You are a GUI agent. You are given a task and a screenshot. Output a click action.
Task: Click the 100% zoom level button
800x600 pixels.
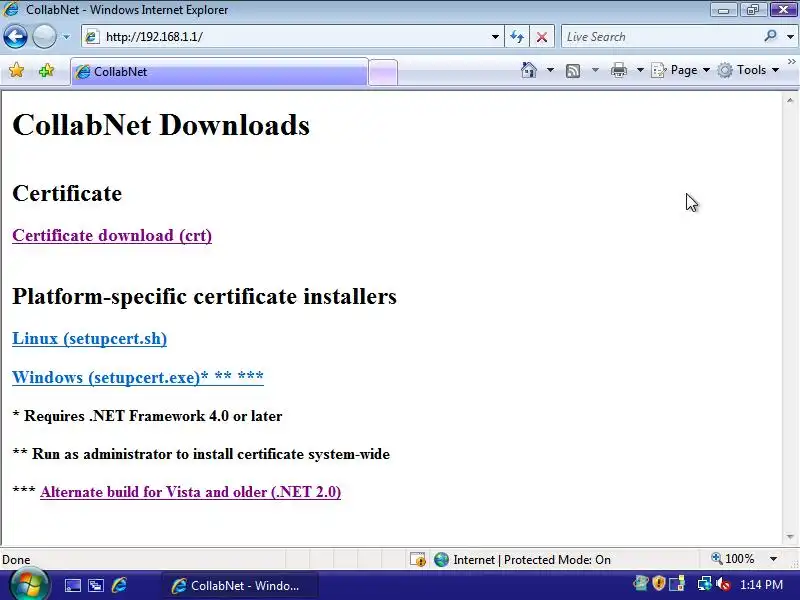coord(733,559)
